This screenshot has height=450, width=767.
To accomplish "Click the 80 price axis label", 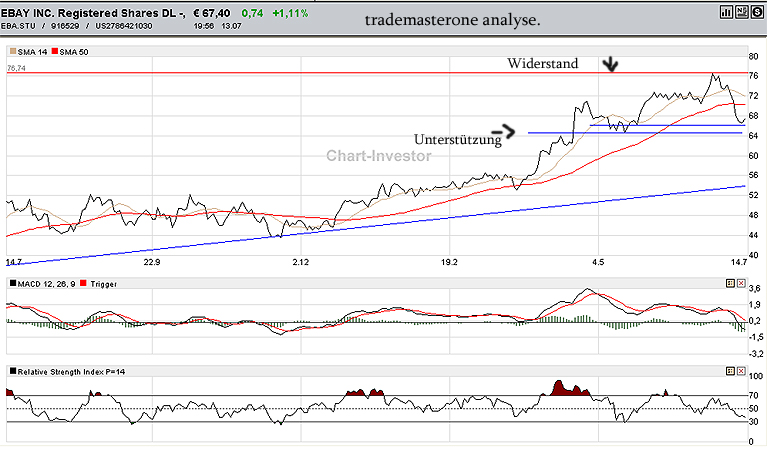I will [x=754, y=56].
